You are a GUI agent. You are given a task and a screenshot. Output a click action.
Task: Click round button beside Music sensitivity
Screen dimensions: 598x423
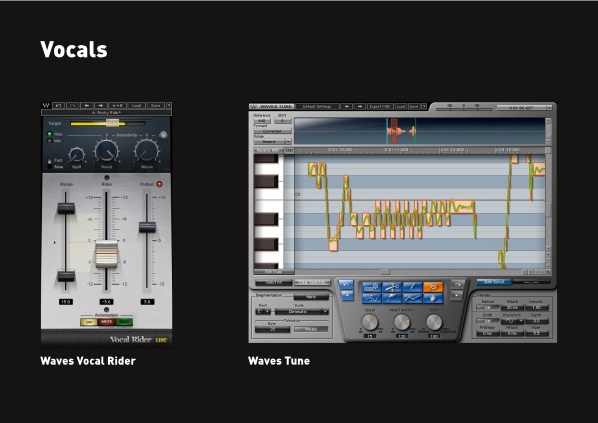coord(163,135)
